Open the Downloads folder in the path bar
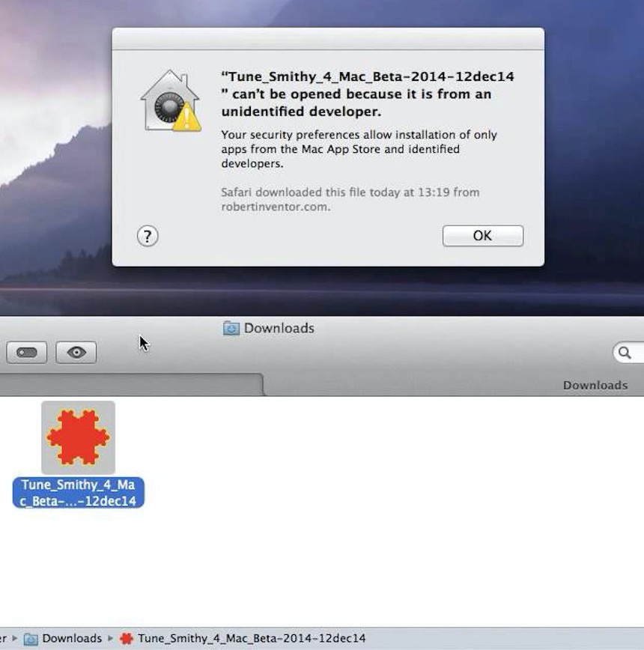The image size is (644, 650). click(x=71, y=639)
